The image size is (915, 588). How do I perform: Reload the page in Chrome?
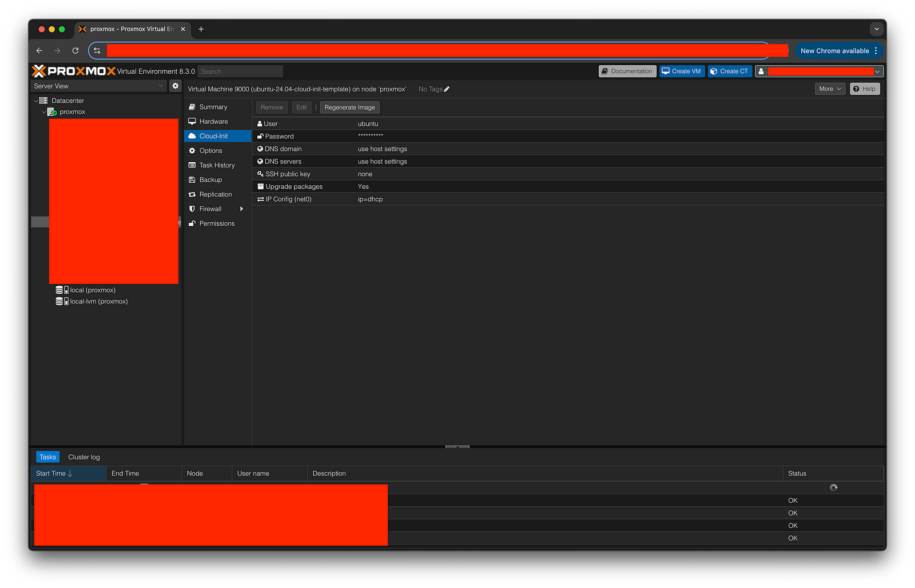point(75,51)
